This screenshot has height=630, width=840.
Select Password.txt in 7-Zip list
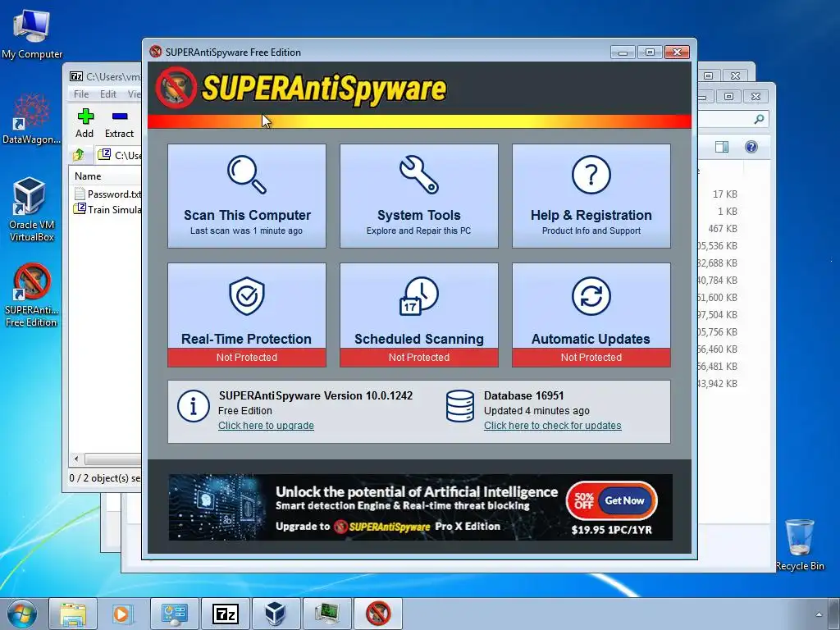click(x=107, y=194)
